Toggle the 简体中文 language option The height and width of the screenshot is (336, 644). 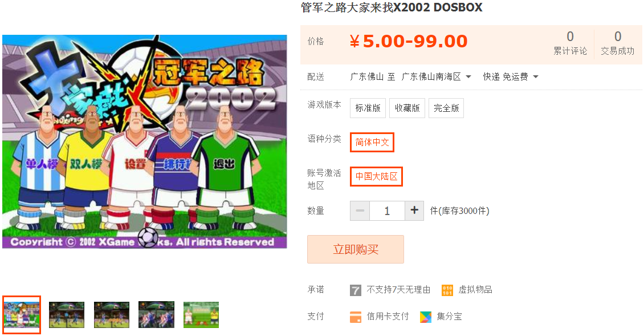[x=372, y=142]
